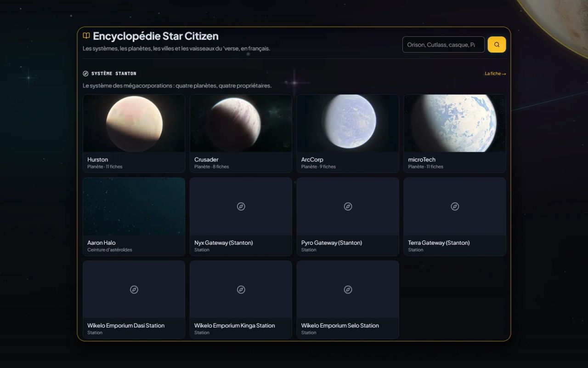Click the compass icon on Wikelo Dasi card
The image size is (588, 368).
[134, 289]
